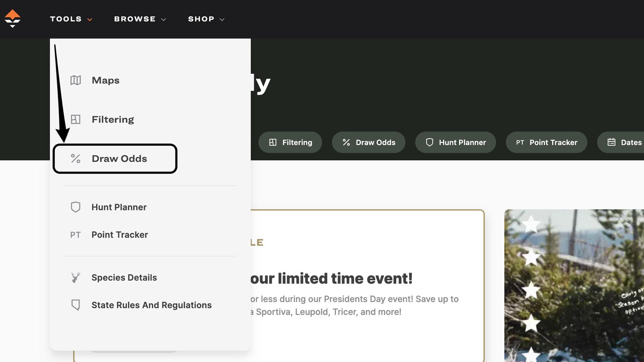The image size is (644, 362).
Task: Choose State Rules And Regulations menu item
Action: (151, 305)
